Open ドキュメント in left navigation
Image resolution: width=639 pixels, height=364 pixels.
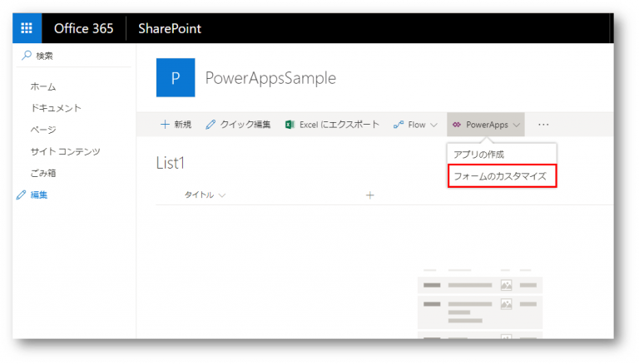tap(56, 108)
